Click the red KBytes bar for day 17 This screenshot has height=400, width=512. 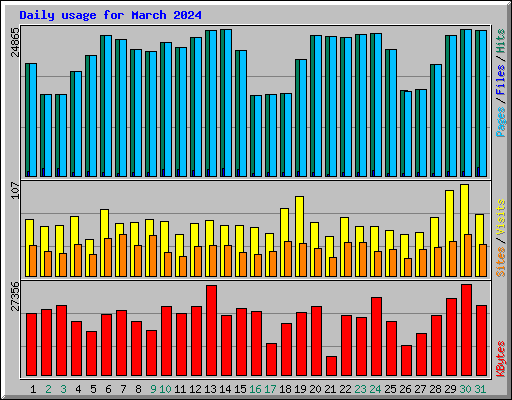[x=271, y=360]
